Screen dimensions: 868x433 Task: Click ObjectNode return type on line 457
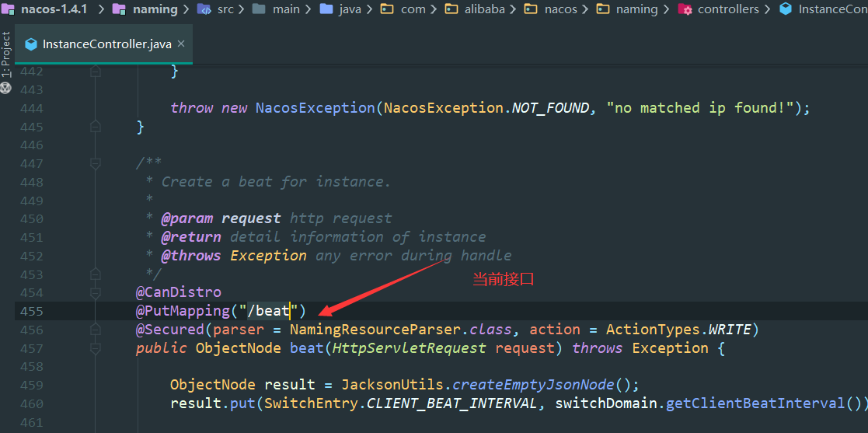click(x=238, y=348)
